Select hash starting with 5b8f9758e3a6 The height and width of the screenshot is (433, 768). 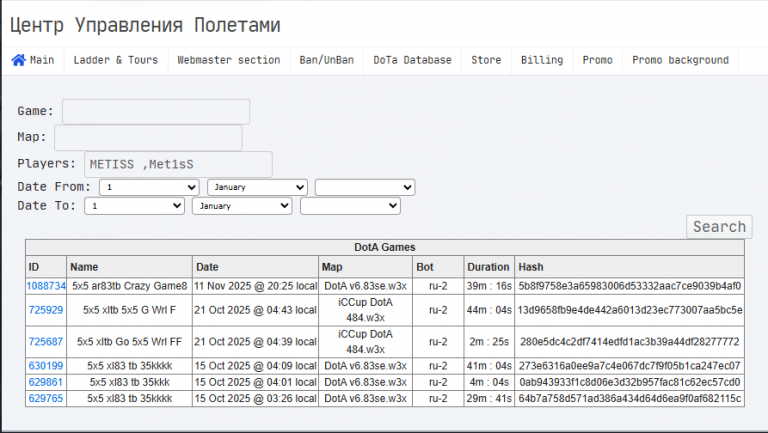pos(629,286)
